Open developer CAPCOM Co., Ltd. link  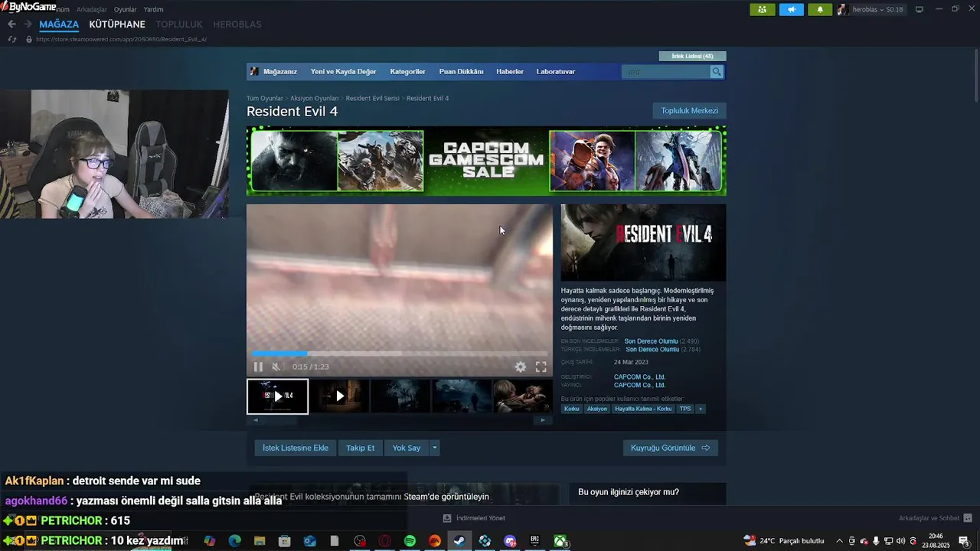click(x=639, y=377)
